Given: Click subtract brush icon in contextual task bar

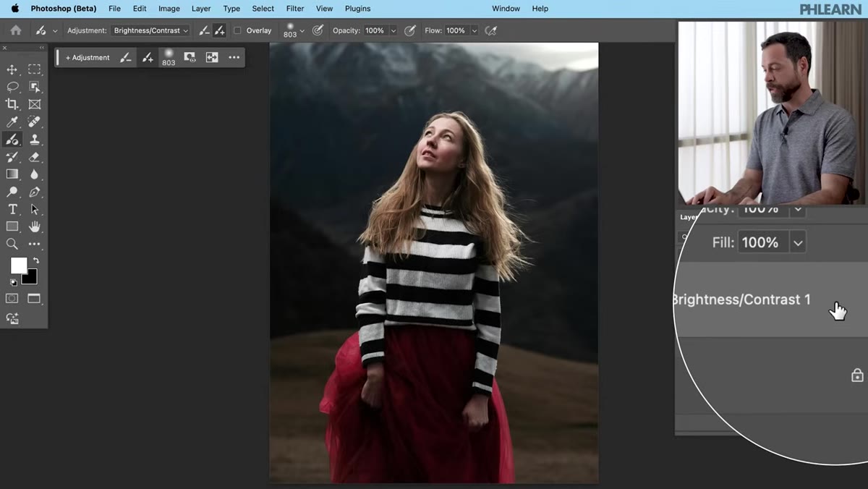Looking at the screenshot, I should (x=126, y=58).
